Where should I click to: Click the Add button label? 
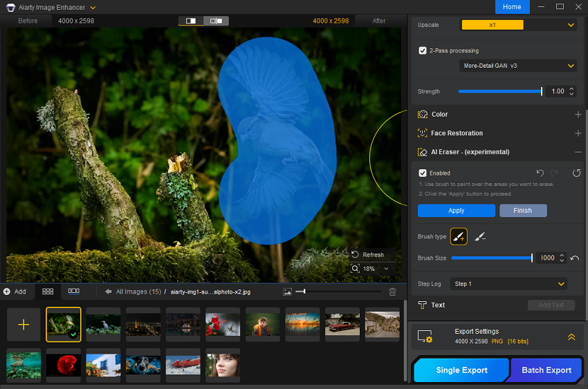(x=20, y=292)
